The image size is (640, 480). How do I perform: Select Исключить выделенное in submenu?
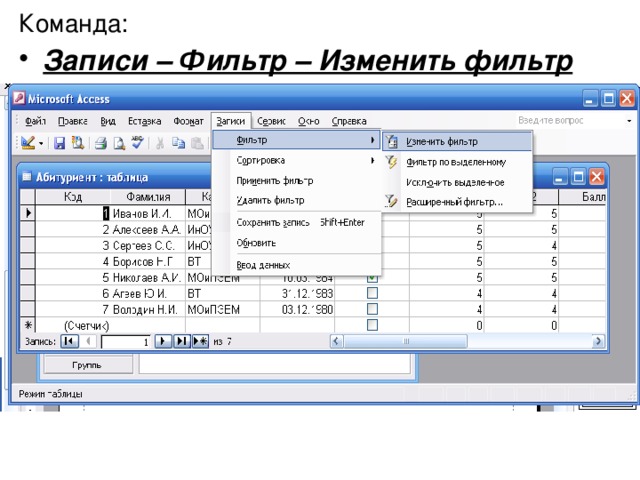(458, 182)
